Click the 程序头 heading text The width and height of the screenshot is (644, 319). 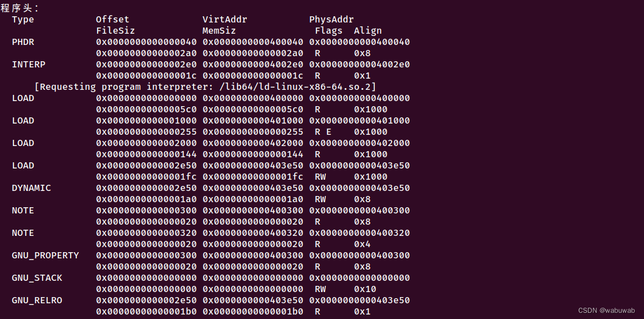coord(17,8)
